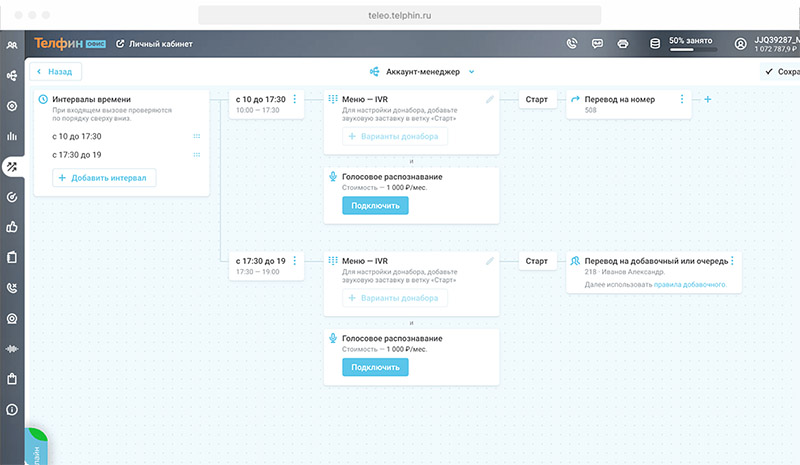
Task: Click Добавить интервал button
Action: tap(104, 178)
